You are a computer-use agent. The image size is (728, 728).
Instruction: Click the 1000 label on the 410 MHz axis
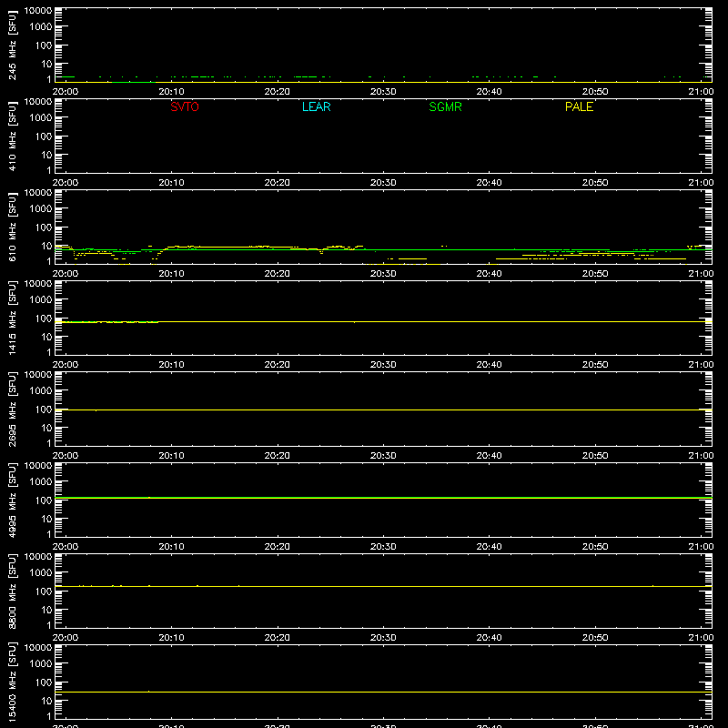pyautogui.click(x=41, y=118)
